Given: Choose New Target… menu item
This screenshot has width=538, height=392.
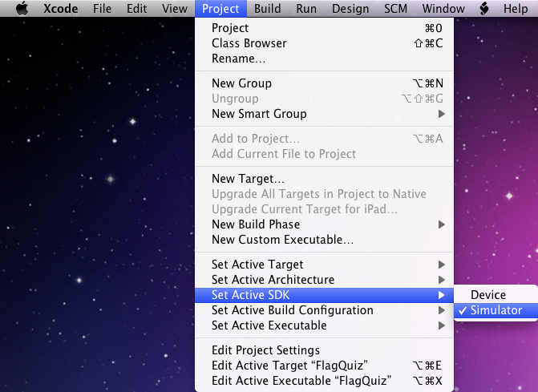Looking at the screenshot, I should pos(324,179).
